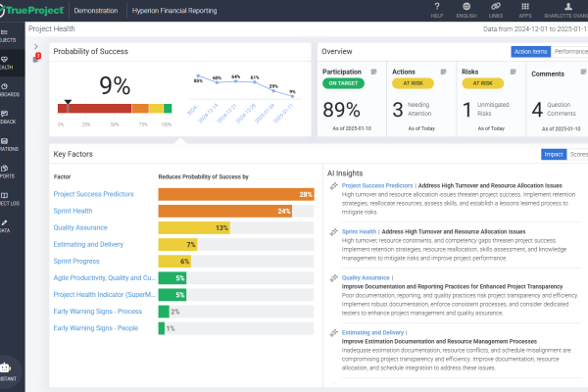Click the 9% trend chart data point
The width and height of the screenshot is (588, 392).
pos(292,96)
